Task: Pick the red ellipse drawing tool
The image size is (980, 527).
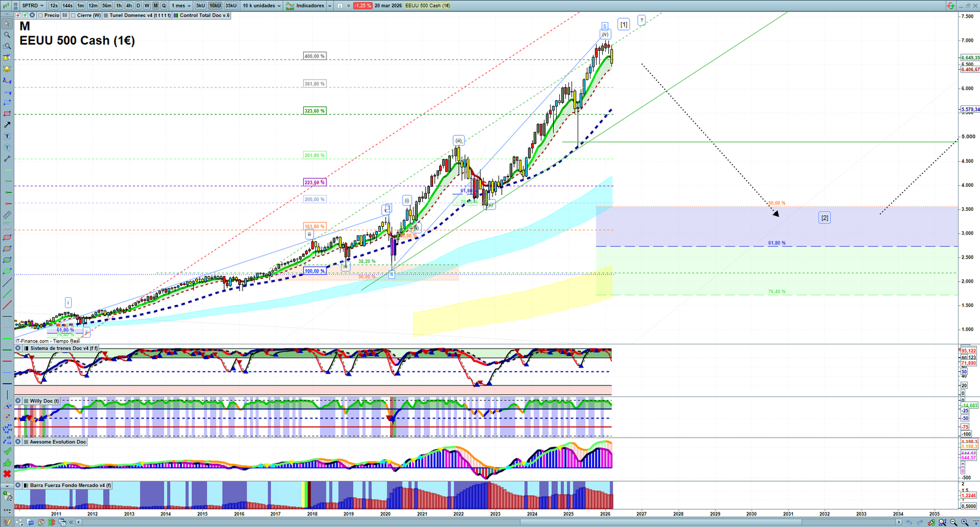Action: click(7, 238)
